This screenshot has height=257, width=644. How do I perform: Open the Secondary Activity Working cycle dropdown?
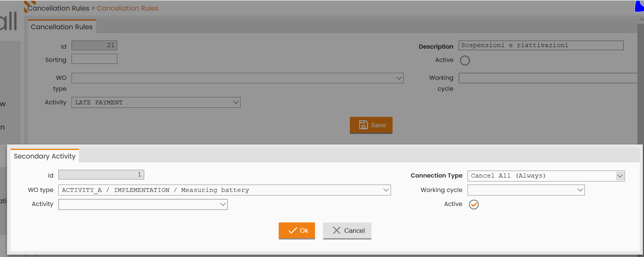[x=526, y=190]
